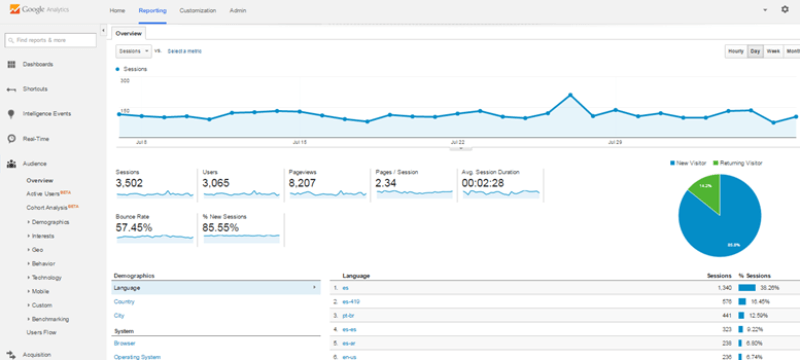Open the Customization tab

(197, 10)
